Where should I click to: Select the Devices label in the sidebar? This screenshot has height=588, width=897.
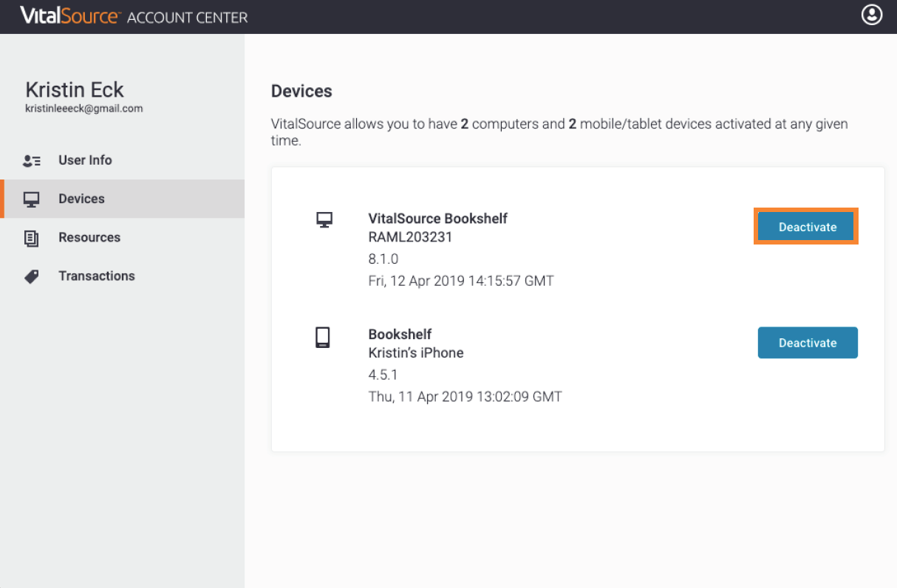[x=81, y=199]
